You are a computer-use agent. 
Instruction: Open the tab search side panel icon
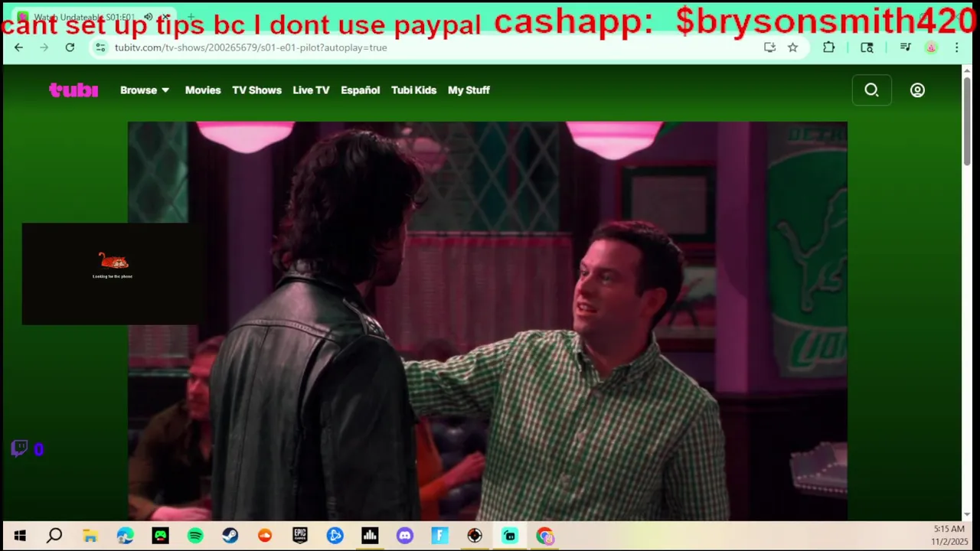867,47
